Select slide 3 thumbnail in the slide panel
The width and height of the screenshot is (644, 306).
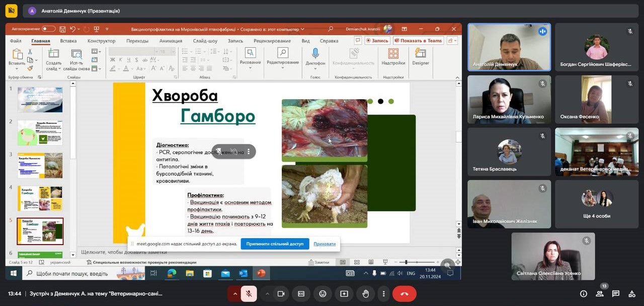coord(40,165)
